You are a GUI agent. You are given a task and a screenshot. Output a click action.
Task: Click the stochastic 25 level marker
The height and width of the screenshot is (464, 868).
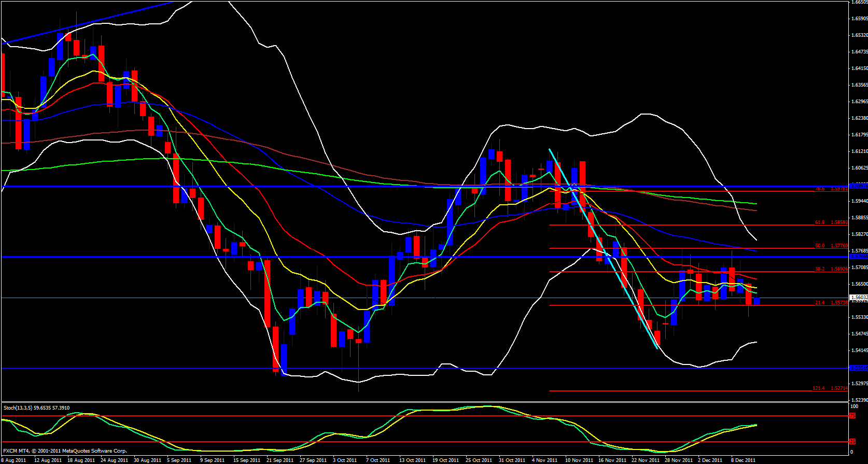(x=852, y=442)
